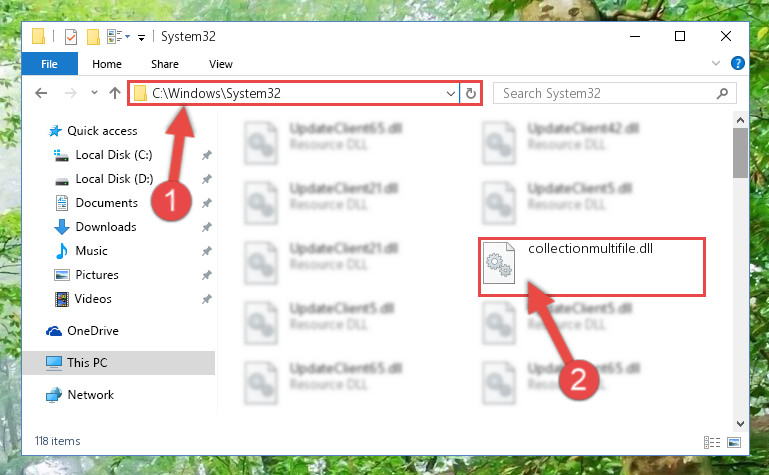
Task: Switch to the View ribbon tab
Action: point(221,64)
